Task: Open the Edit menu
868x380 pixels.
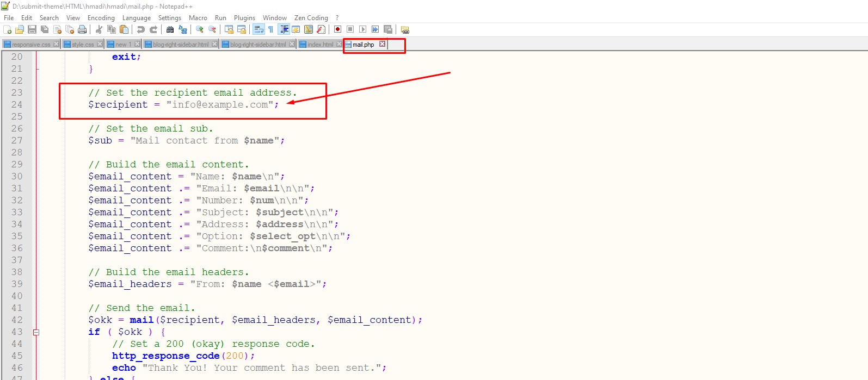Action: point(27,18)
